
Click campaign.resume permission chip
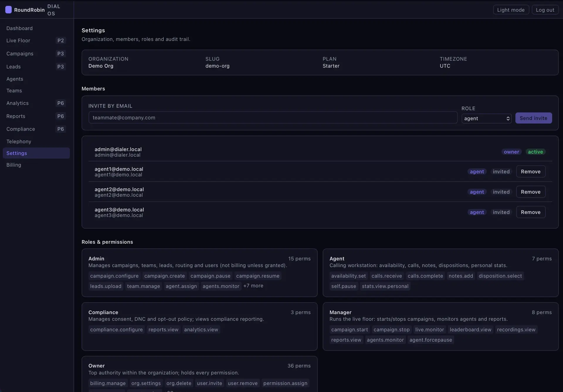[x=258, y=276]
